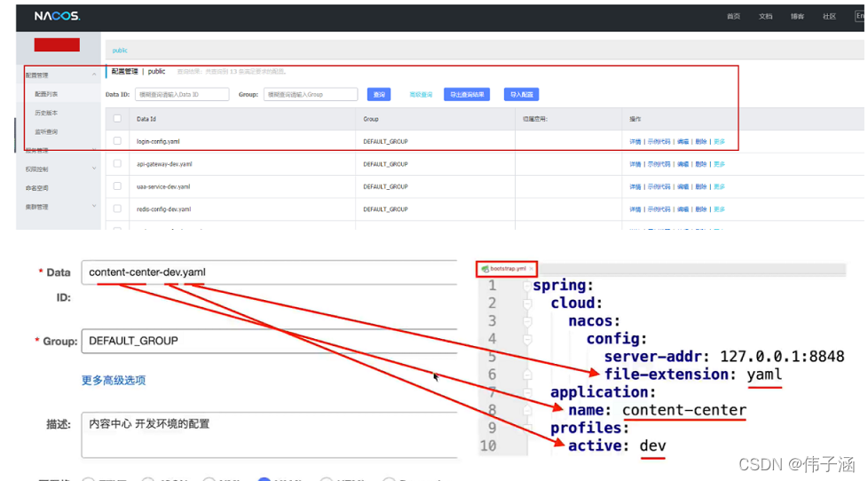Click the 高级查询 advanced query link
The height and width of the screenshot is (481, 868).
[421, 95]
